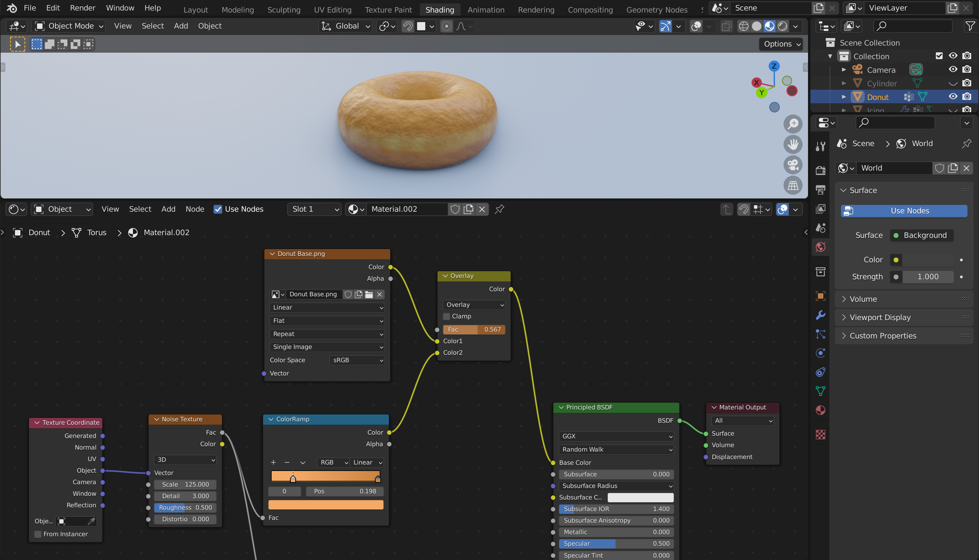The image size is (979, 560).
Task: Open the Overlay blend mode dropdown
Action: click(474, 304)
